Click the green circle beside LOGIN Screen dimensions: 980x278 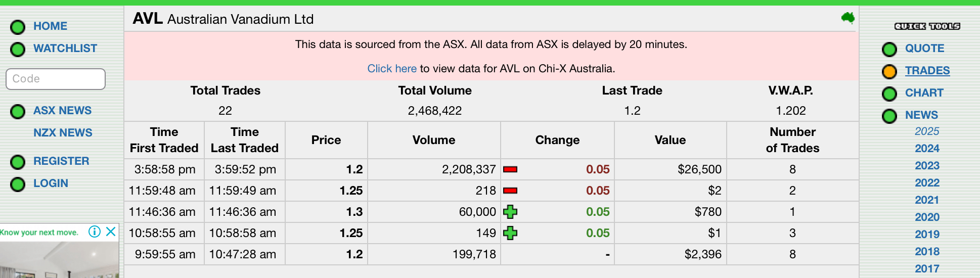click(18, 184)
